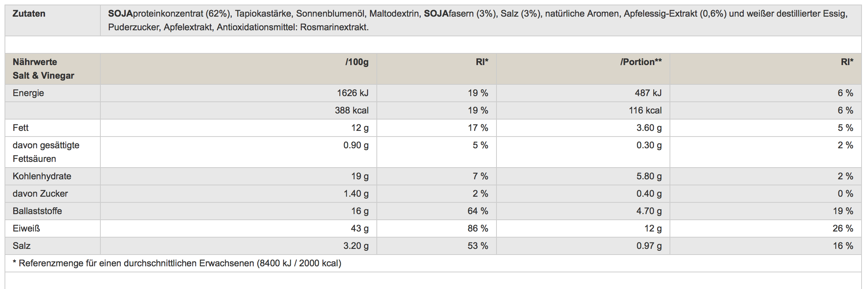Click the Eiweiß row label

[x=26, y=228]
